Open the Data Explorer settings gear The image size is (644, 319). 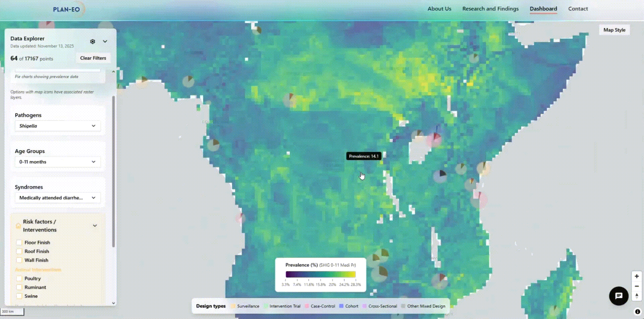pyautogui.click(x=93, y=41)
